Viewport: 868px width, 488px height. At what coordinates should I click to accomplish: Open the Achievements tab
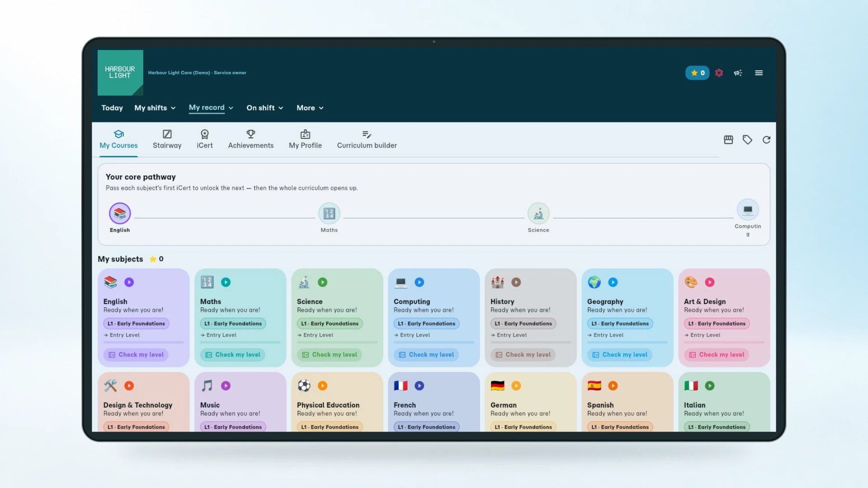[x=251, y=140]
